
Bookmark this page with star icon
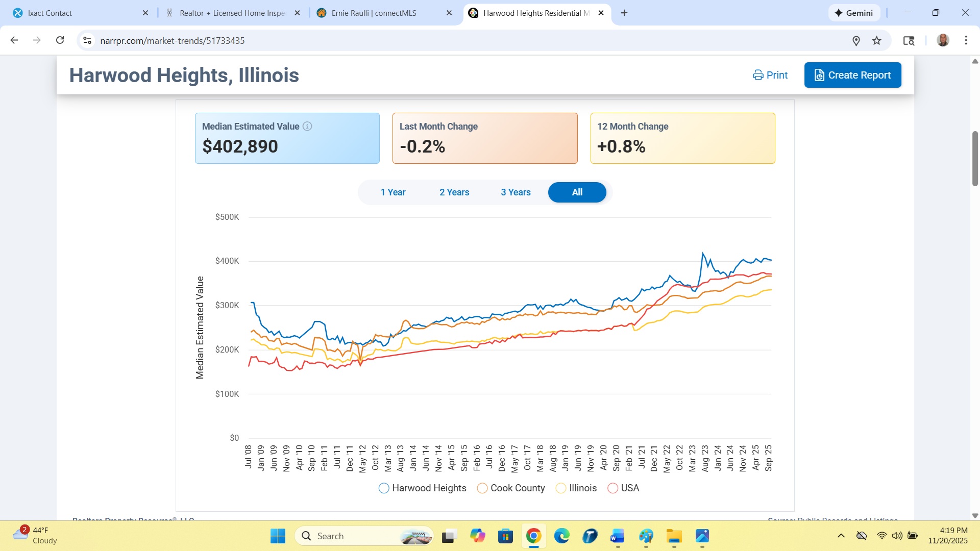click(x=877, y=41)
